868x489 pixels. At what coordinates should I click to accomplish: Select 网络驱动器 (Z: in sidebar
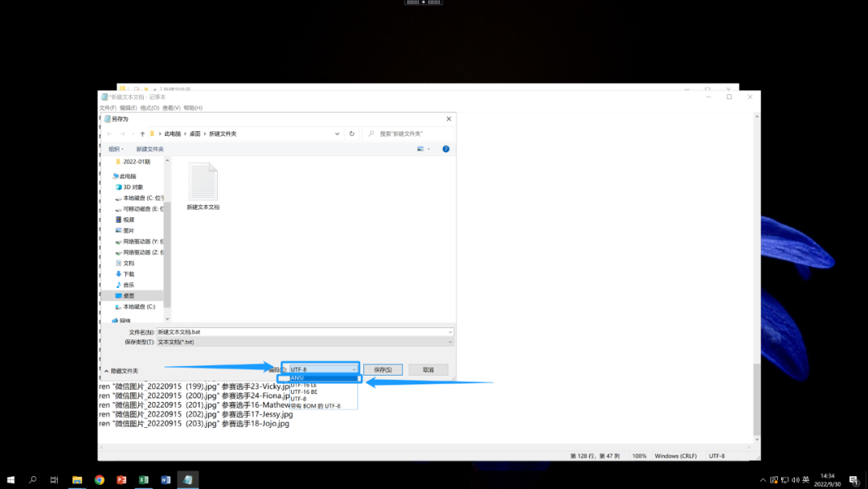coord(140,252)
